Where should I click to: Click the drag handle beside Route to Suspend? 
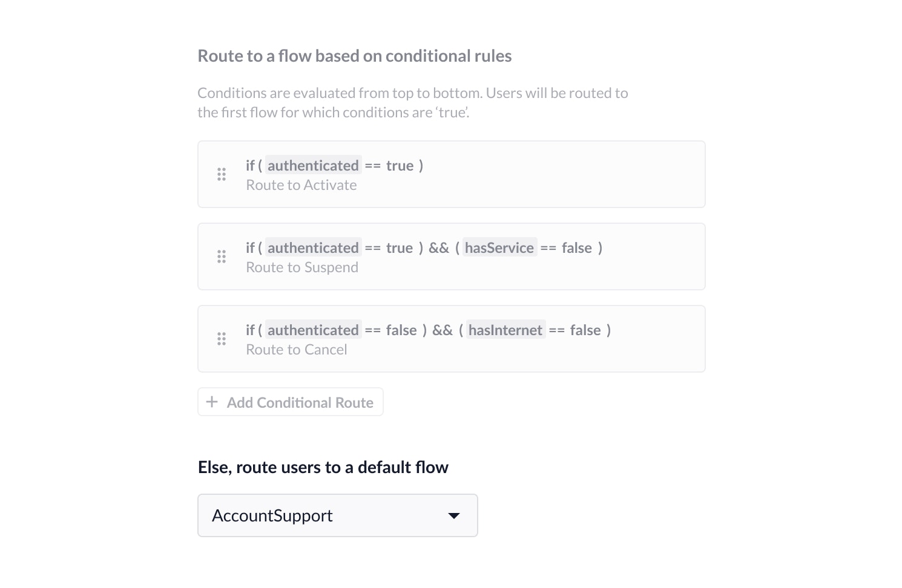222,256
